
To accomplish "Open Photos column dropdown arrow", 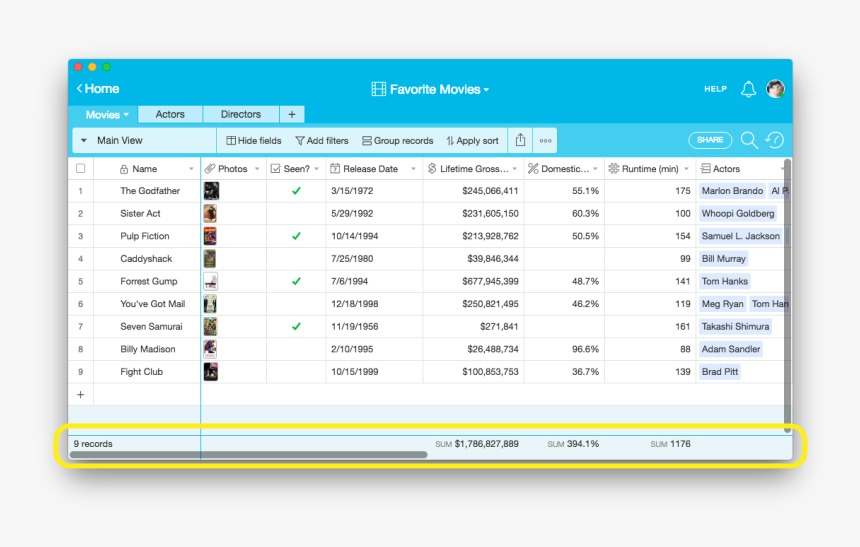I will [x=257, y=169].
